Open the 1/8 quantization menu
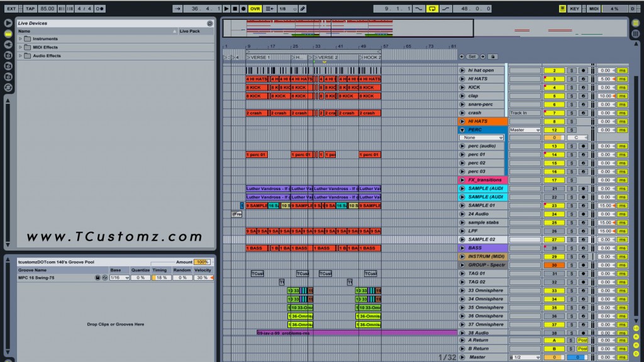Viewport: 644px width, 362px height. 287,8
